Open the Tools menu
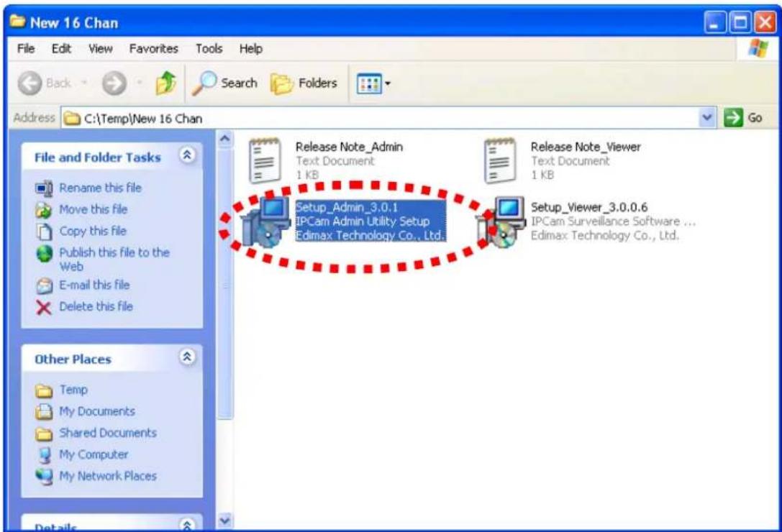 point(209,49)
